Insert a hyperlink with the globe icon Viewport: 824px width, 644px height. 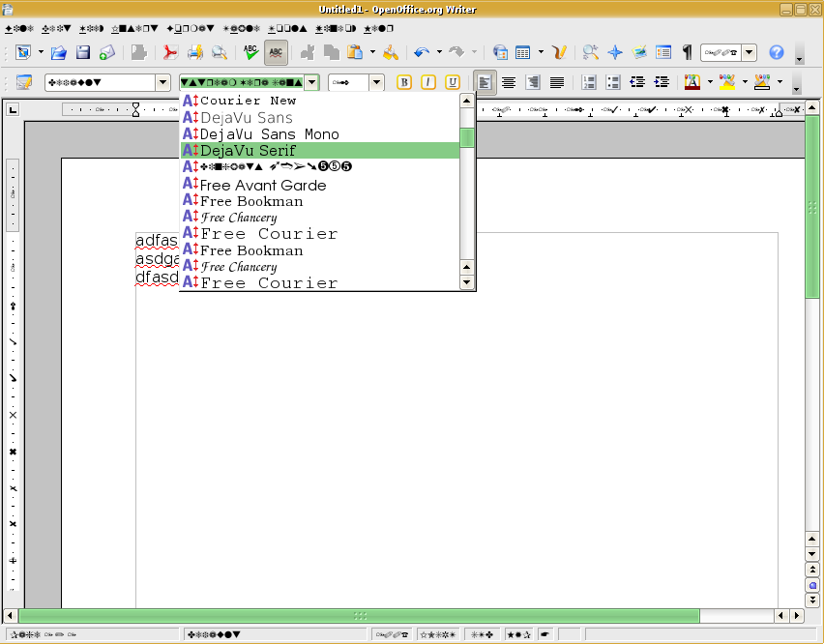500,52
